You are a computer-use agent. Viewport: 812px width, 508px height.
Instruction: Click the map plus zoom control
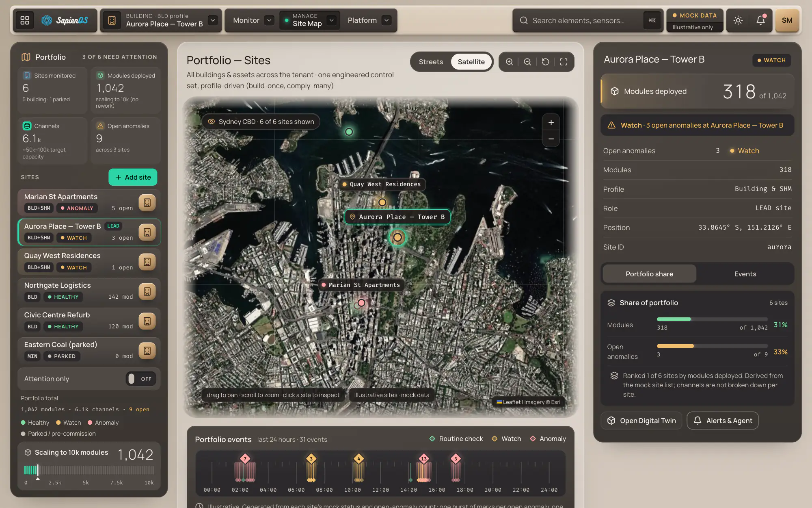(551, 123)
